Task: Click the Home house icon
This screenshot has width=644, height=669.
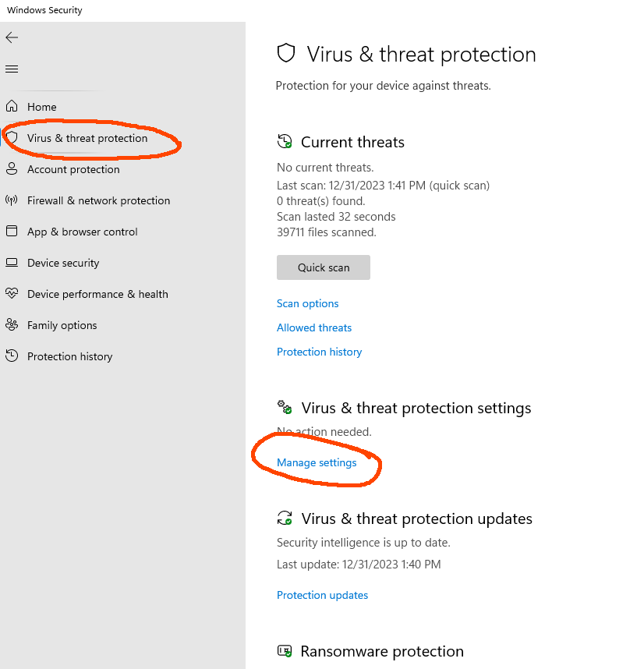Action: (12, 106)
